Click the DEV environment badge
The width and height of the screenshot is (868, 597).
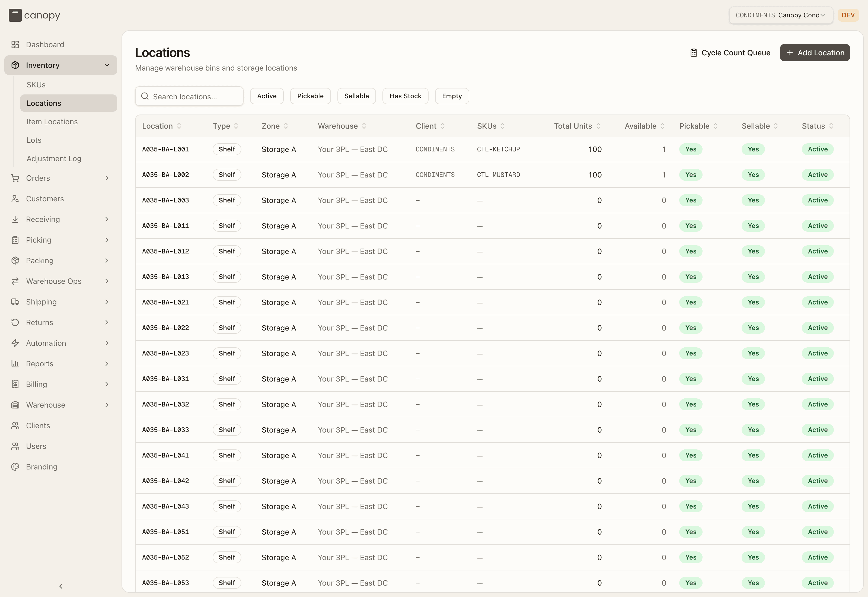point(848,15)
